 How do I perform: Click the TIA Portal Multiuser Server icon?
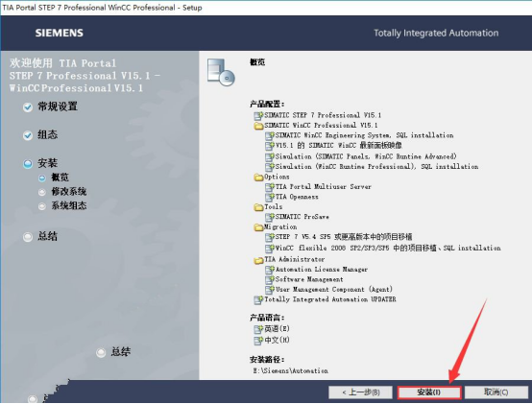tap(270, 187)
